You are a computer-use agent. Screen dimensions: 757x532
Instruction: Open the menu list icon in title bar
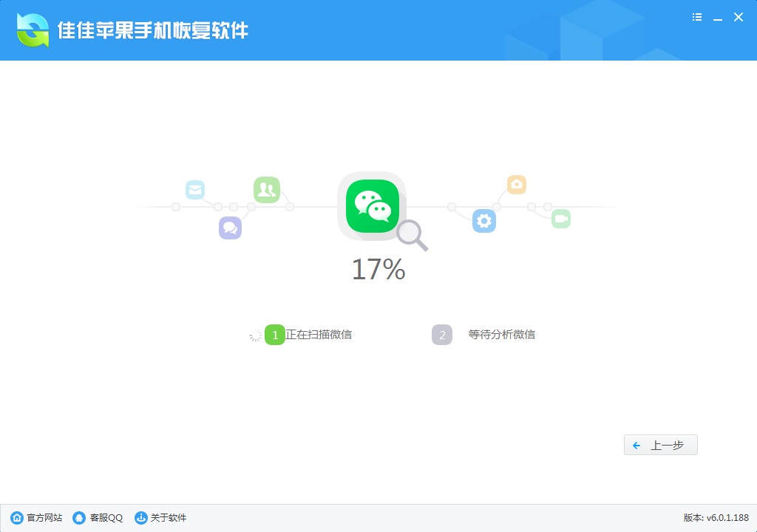pos(696,18)
